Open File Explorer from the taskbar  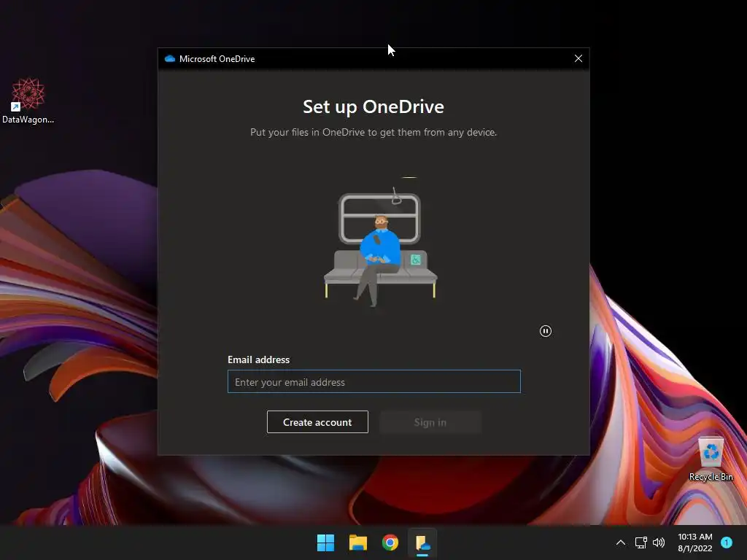click(357, 542)
